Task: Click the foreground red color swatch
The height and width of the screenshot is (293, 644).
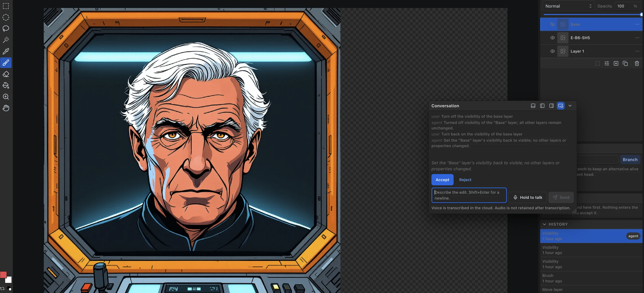Action: click(x=3, y=275)
